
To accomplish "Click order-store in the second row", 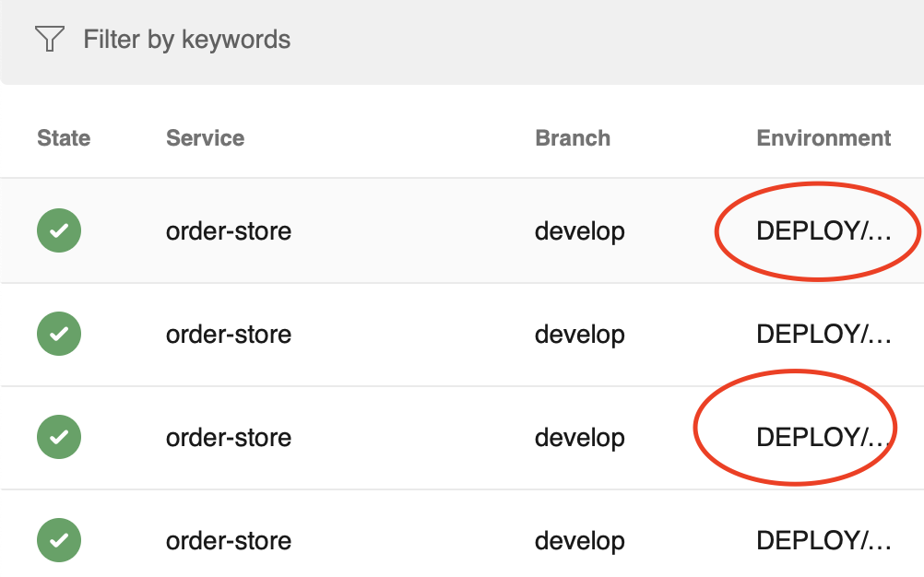I will pyautogui.click(x=228, y=334).
